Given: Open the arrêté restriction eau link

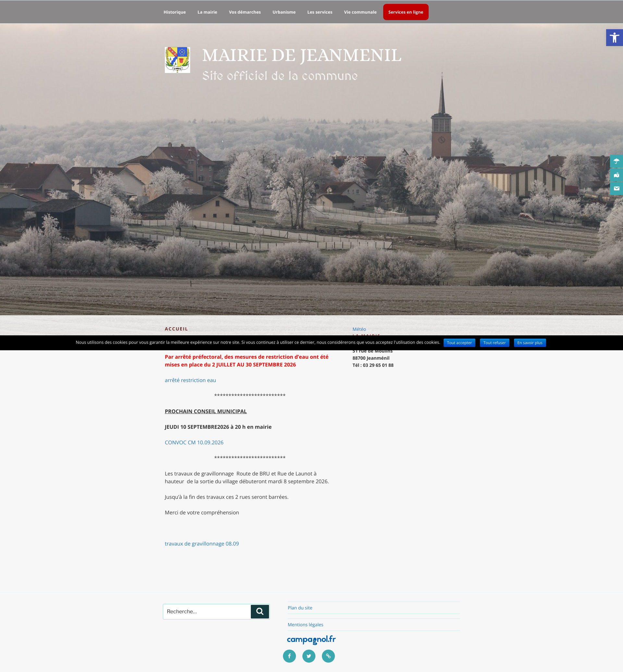Looking at the screenshot, I should [190, 380].
